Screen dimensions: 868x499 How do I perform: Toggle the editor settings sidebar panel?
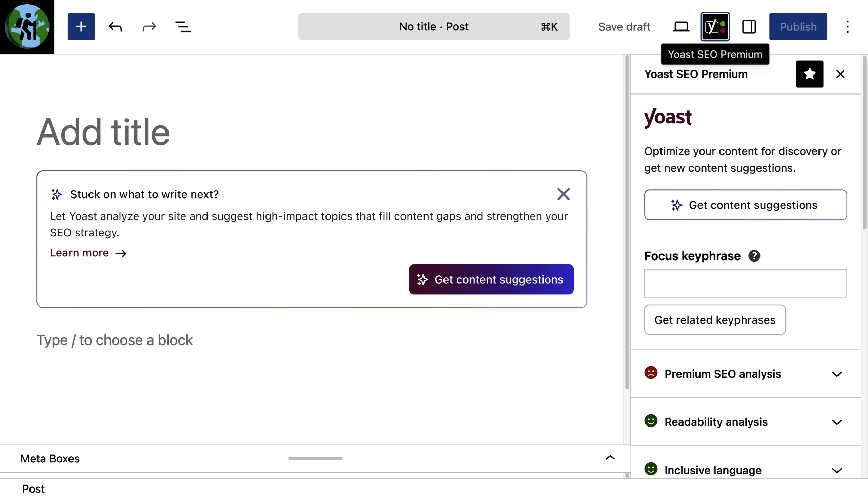pos(749,27)
